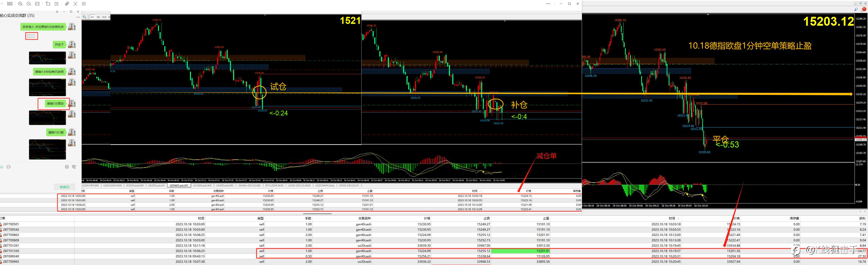Viewport: 868px width, 265px height.
Task: Show image at 1:1 actual size
Action: (37, 4)
